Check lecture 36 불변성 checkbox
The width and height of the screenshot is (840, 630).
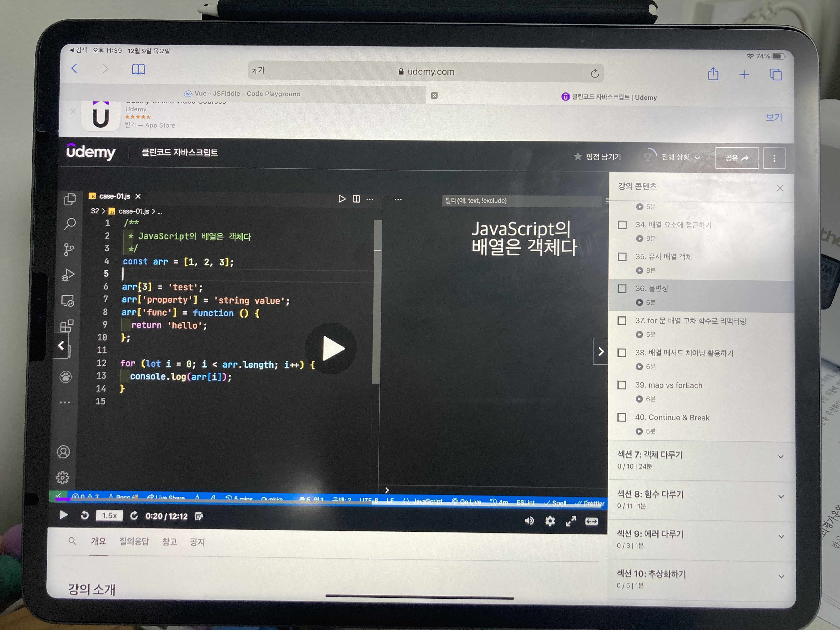[x=622, y=289]
